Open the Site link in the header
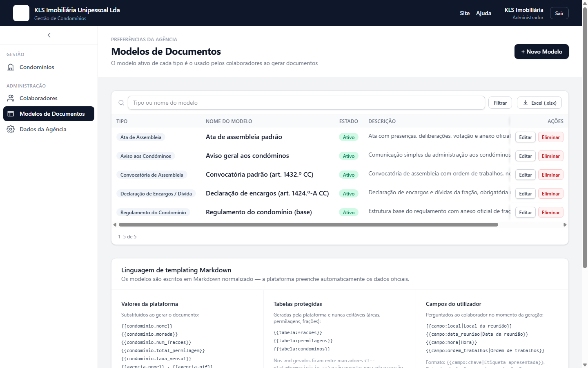The height and width of the screenshot is (368, 588). (465, 13)
